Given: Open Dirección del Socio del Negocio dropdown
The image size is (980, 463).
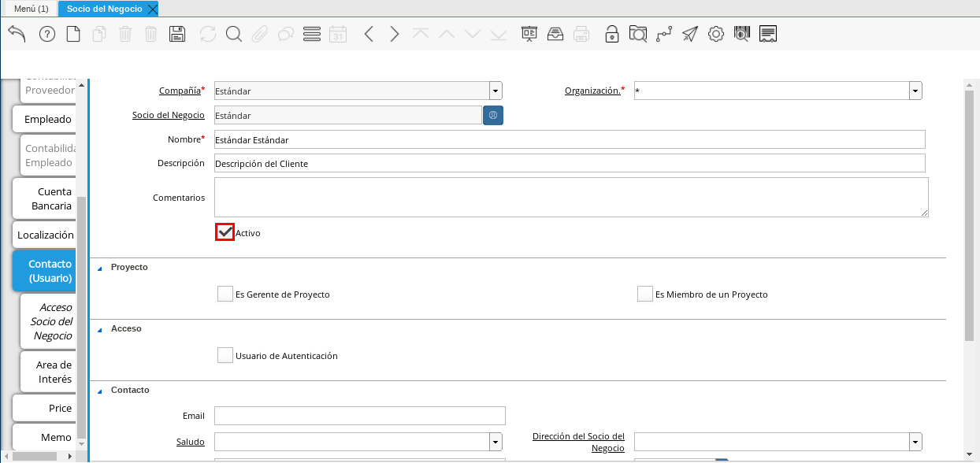Looking at the screenshot, I should tap(915, 441).
